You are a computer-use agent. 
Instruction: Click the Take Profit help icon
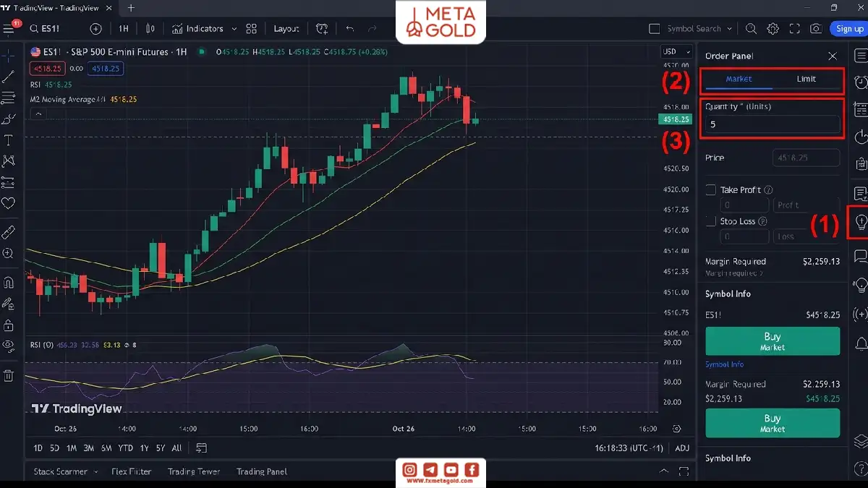pyautogui.click(x=769, y=190)
